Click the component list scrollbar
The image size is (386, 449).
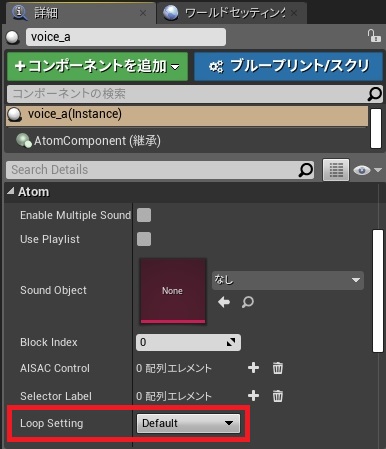376,128
